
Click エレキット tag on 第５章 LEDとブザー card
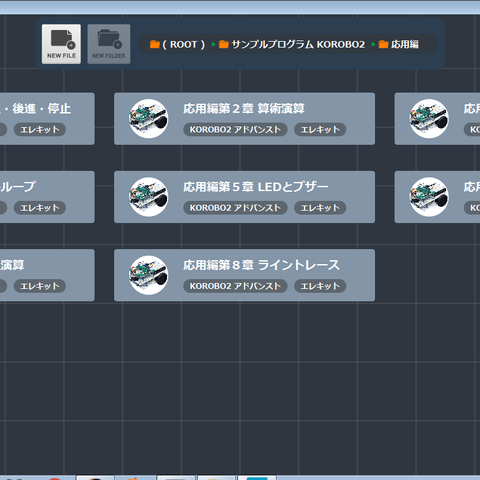(x=320, y=208)
